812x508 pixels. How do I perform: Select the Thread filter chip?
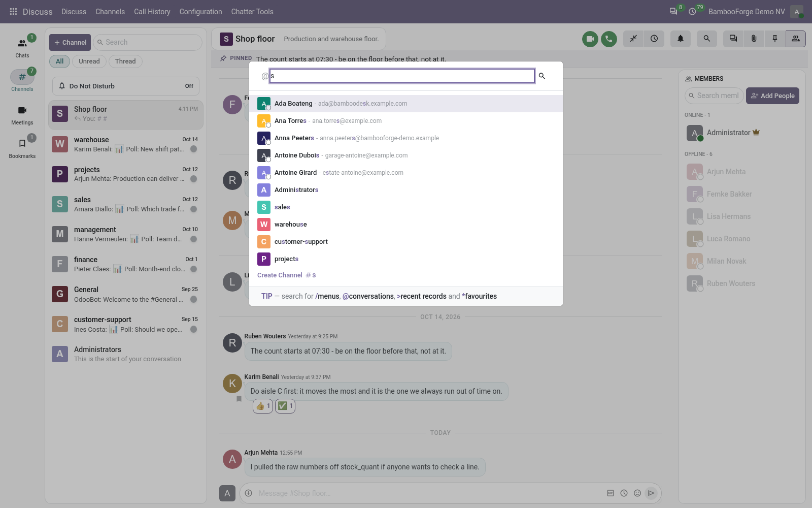pyautogui.click(x=125, y=61)
